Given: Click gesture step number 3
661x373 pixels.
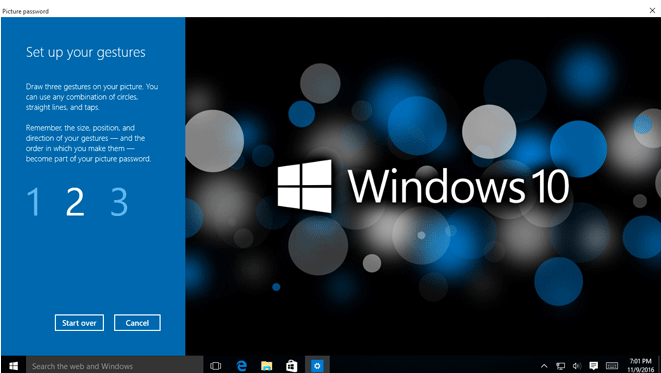Looking at the screenshot, I should click(x=119, y=202).
